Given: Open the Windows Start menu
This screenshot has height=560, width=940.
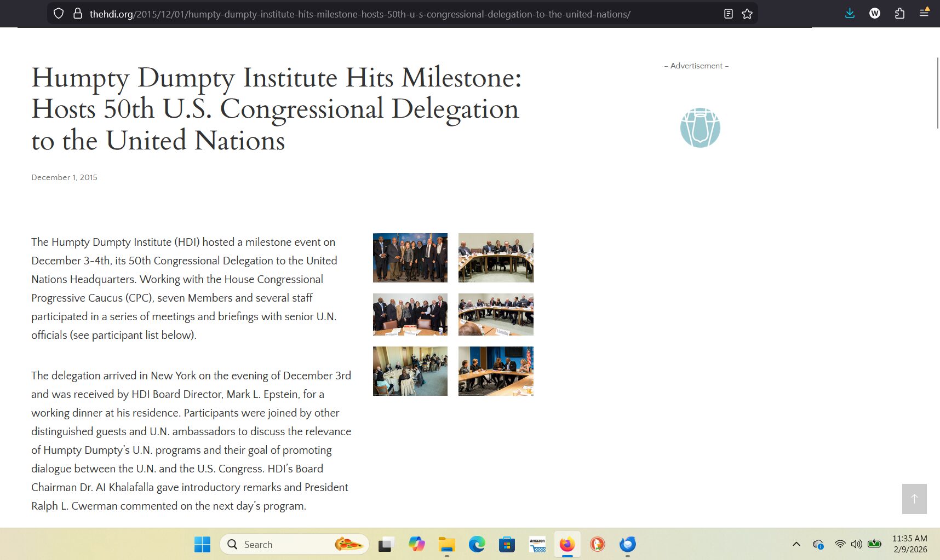Looking at the screenshot, I should pos(202,544).
